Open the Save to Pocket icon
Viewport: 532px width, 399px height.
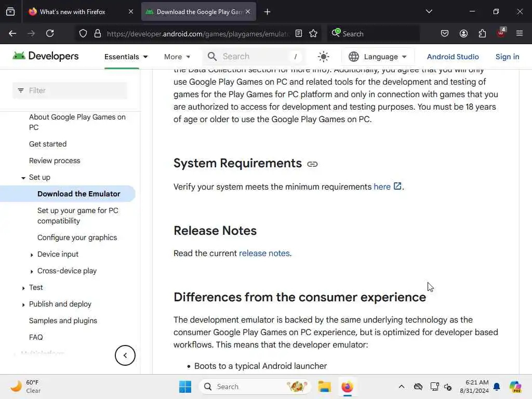(x=445, y=33)
